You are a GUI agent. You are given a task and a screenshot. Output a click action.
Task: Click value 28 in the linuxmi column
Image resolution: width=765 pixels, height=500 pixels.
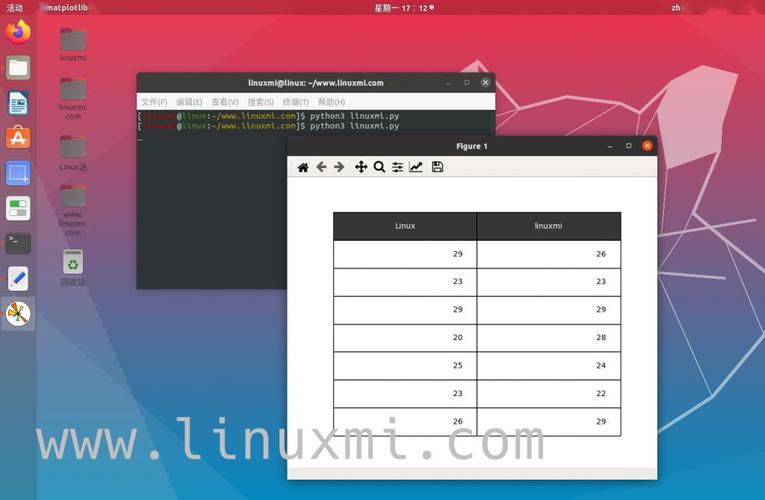click(601, 337)
